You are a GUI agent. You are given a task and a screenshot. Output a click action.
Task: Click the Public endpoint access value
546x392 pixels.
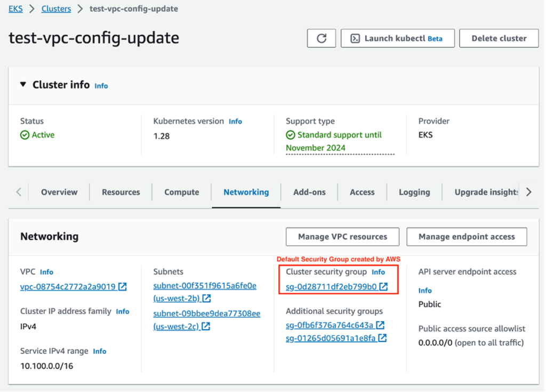[430, 304]
